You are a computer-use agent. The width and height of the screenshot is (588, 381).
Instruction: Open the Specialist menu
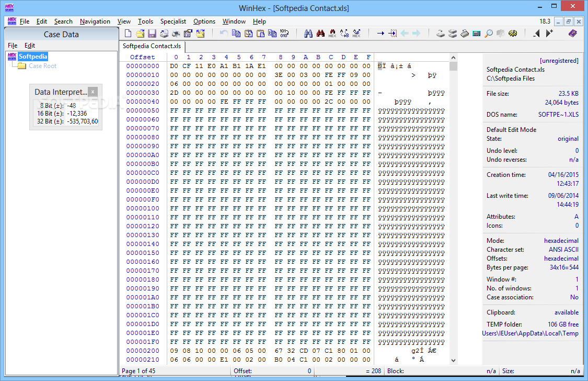tap(173, 21)
